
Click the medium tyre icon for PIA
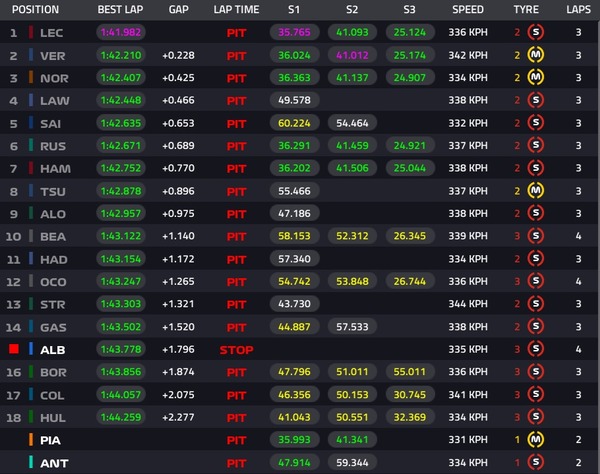(536, 438)
